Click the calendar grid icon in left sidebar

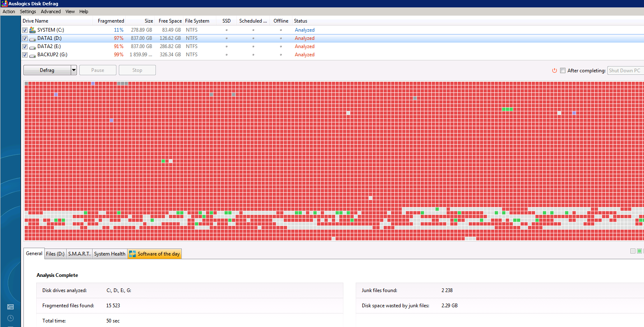(x=11, y=307)
